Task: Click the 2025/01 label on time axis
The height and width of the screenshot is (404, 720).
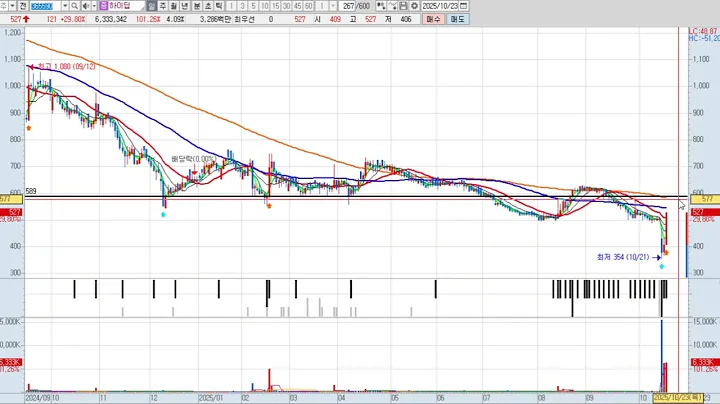Action: pos(211,398)
